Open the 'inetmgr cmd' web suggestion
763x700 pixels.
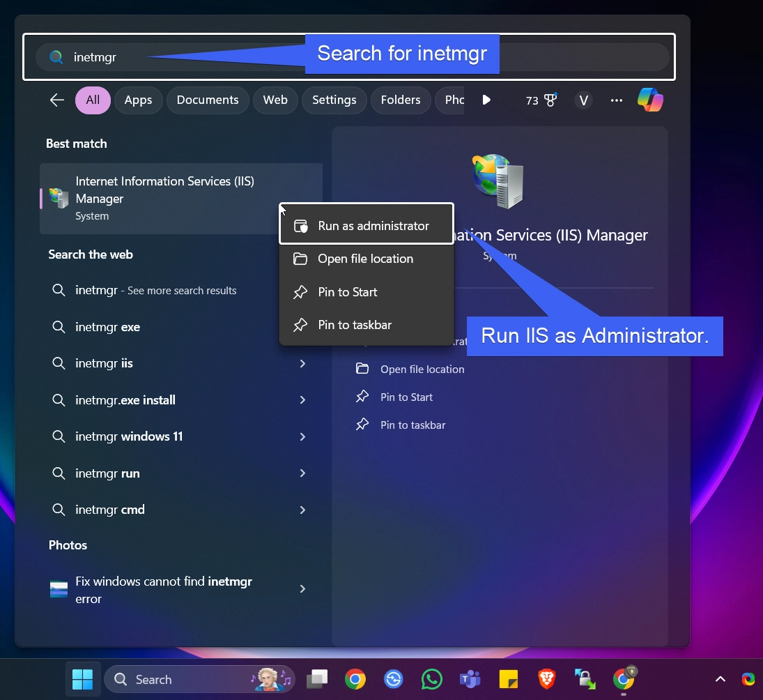coord(180,510)
